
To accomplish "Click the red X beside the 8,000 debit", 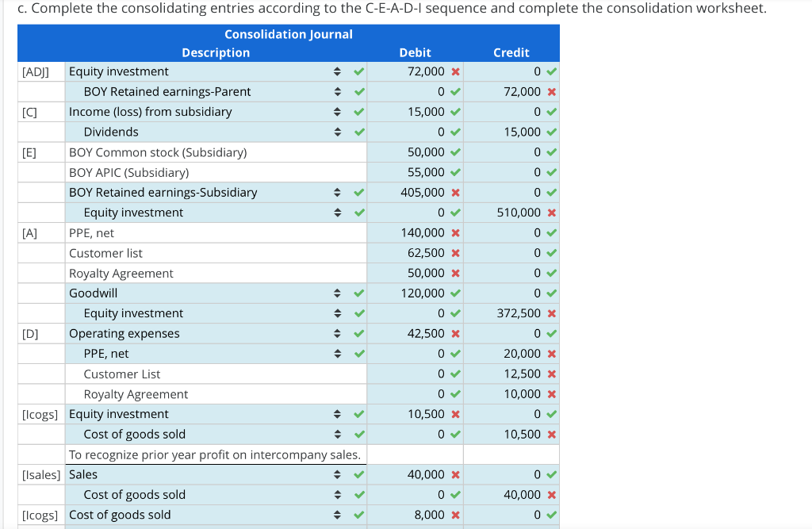I will (456, 515).
